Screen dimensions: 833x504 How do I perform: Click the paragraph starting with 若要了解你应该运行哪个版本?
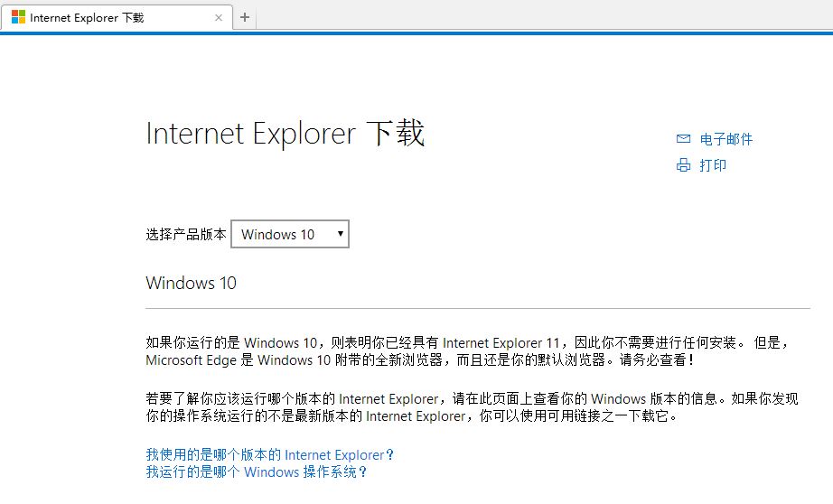coord(472,407)
